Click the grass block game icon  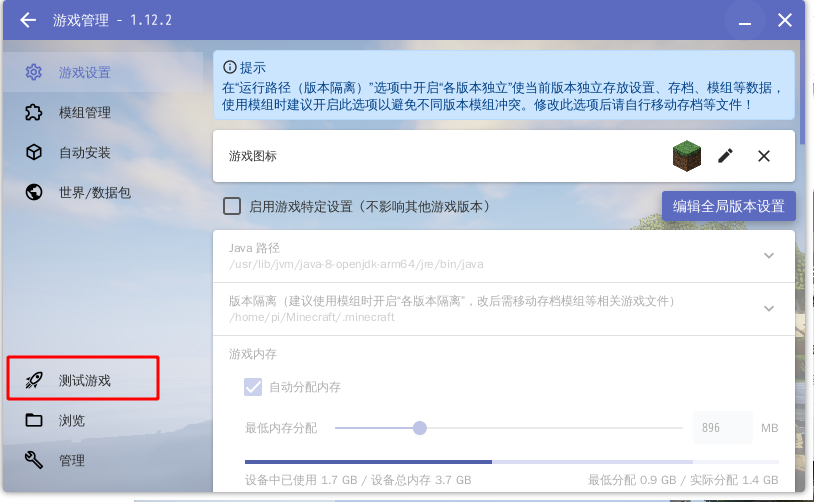click(x=687, y=156)
